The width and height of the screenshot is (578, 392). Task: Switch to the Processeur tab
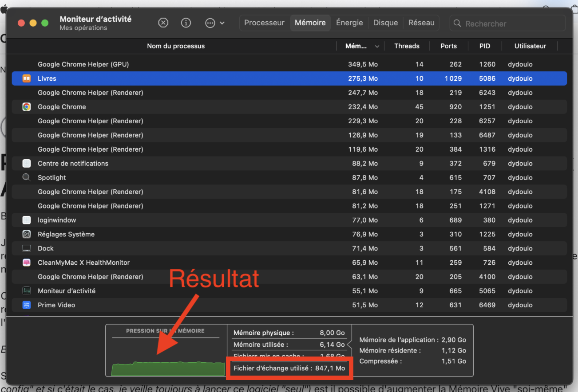coord(264,23)
